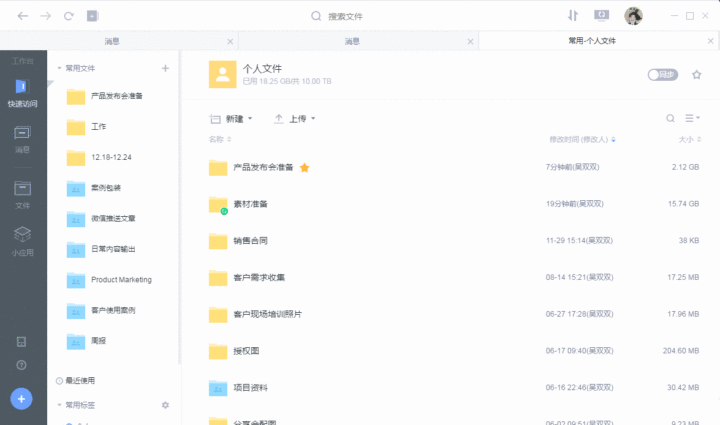Viewport: 720px width, 425px height.
Task: Collapse the 常用标签 section
Action: pos(59,405)
